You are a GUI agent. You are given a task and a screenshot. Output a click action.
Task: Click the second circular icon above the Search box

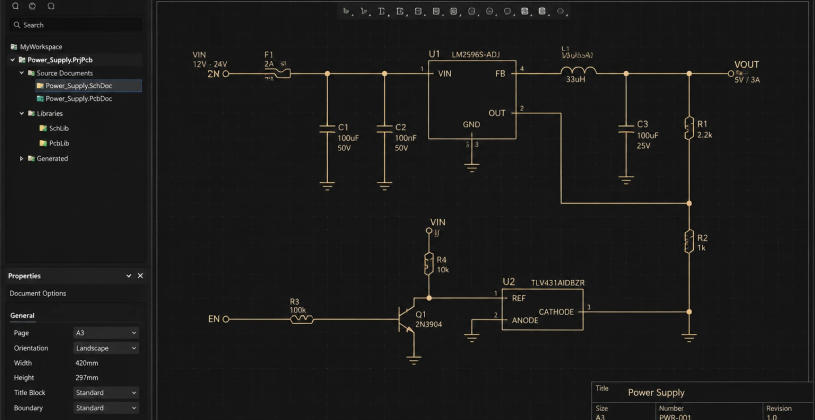click(x=33, y=6)
